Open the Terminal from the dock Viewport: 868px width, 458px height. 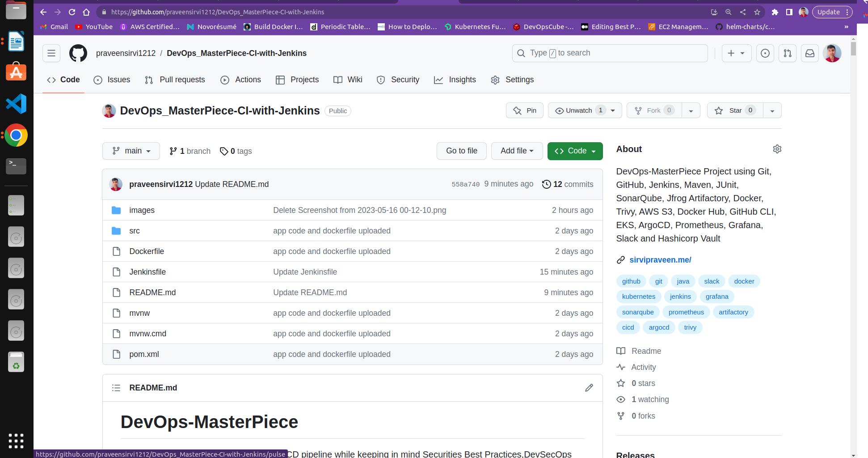(16, 166)
